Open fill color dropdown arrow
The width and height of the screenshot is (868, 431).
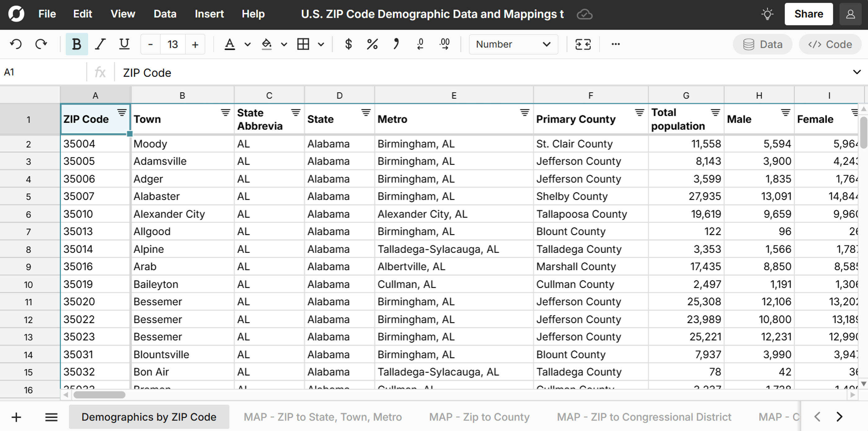(x=284, y=44)
